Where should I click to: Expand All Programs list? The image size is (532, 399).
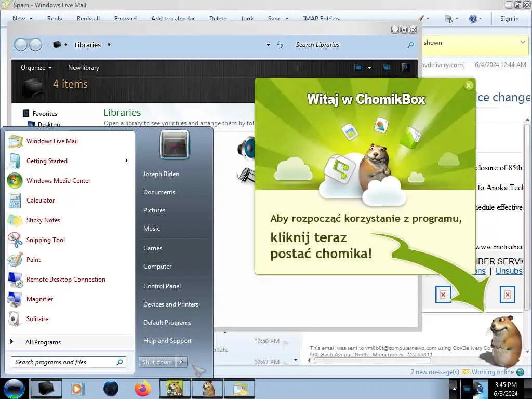tap(43, 342)
